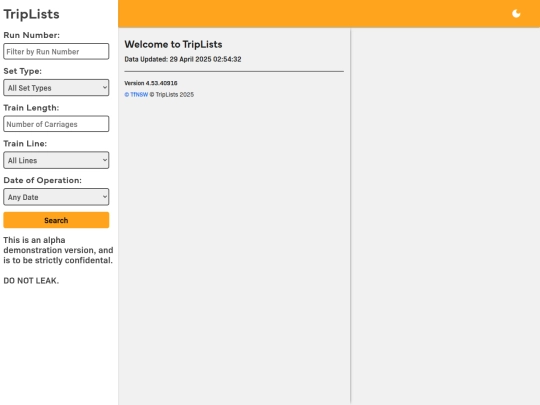Click the alpha demonstration version notice

coord(58,250)
